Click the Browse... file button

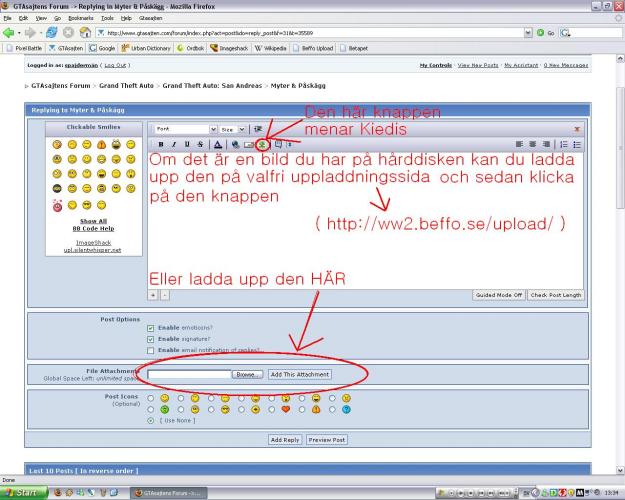pyautogui.click(x=247, y=374)
